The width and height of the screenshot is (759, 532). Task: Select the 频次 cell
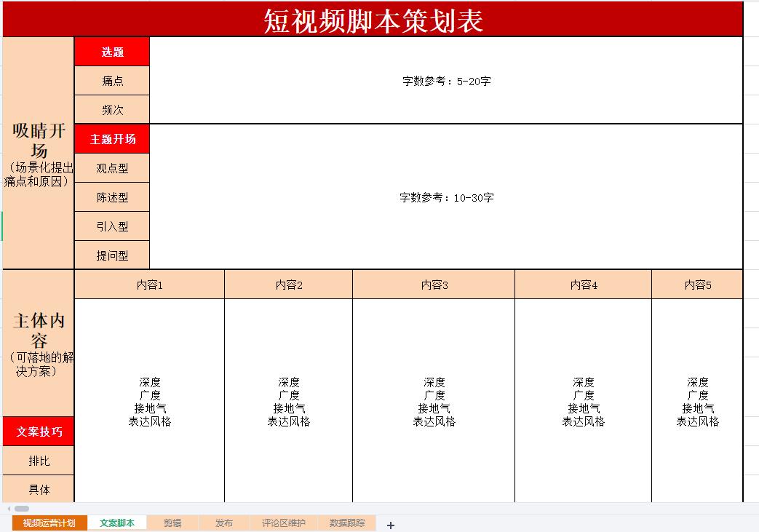pyautogui.click(x=112, y=109)
